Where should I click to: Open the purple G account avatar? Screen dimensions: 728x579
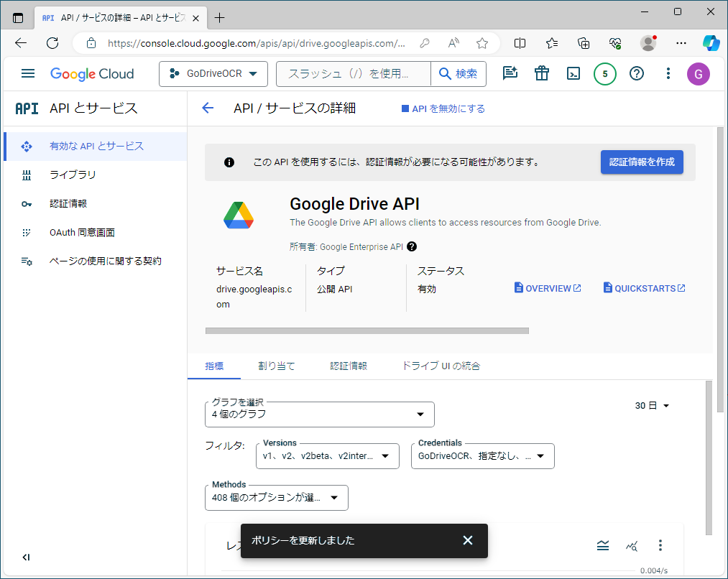(699, 74)
